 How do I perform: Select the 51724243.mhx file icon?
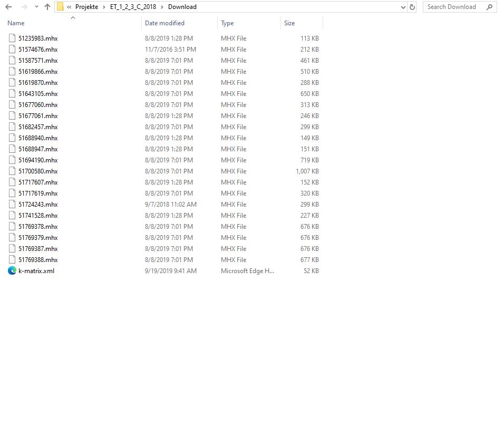click(12, 205)
